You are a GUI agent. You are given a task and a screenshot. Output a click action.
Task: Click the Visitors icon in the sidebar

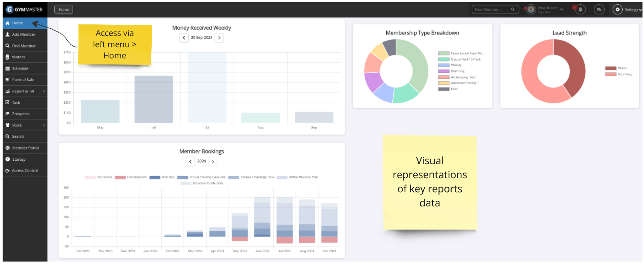(7, 57)
